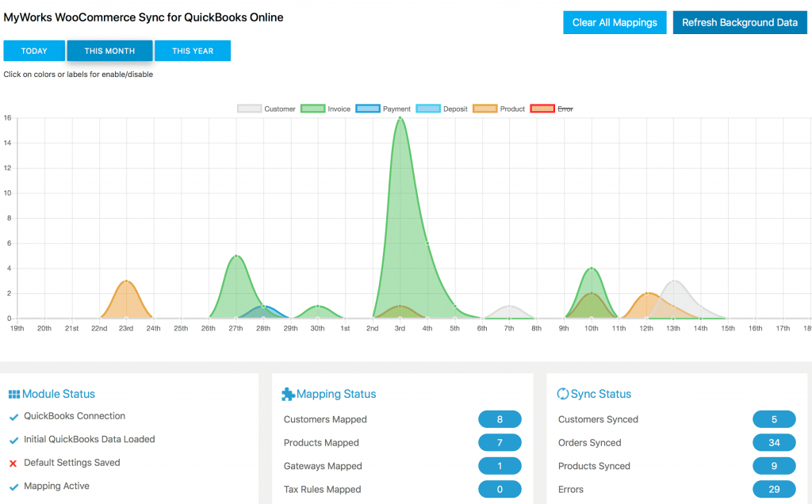Switch to the THIS YEAR tab
The height and width of the screenshot is (504, 812).
[x=192, y=50]
